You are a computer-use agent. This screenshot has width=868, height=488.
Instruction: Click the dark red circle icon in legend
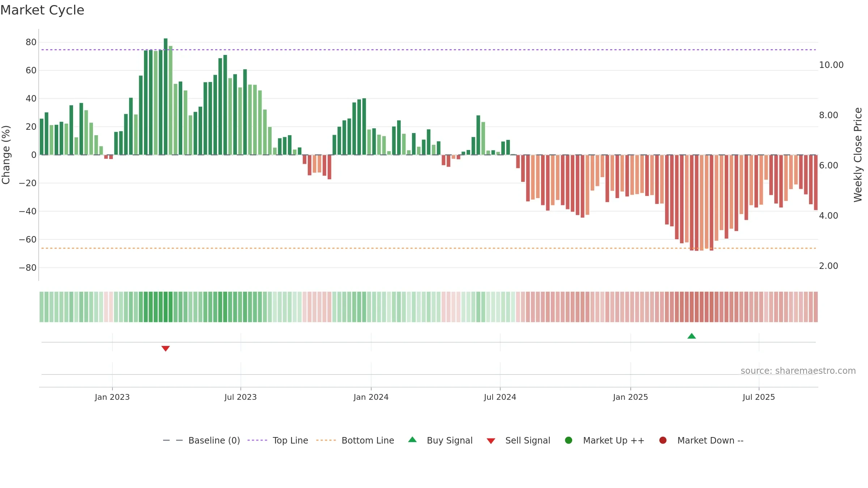[x=663, y=440]
